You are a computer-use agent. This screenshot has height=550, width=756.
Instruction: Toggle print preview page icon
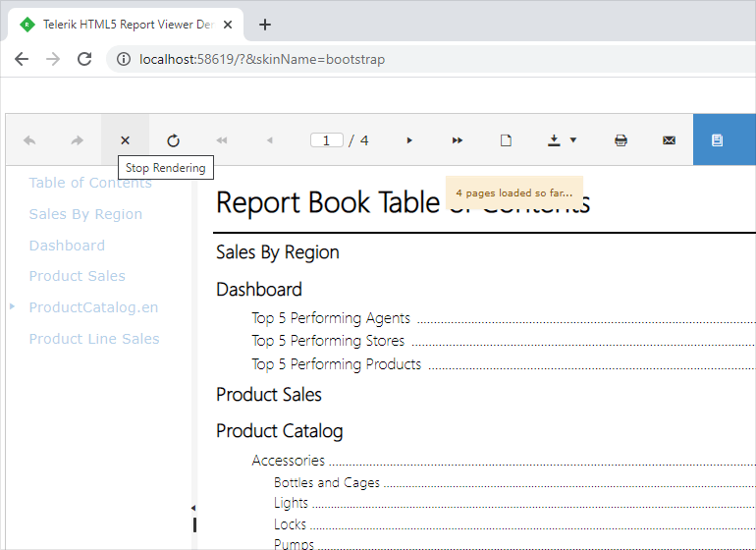point(506,140)
